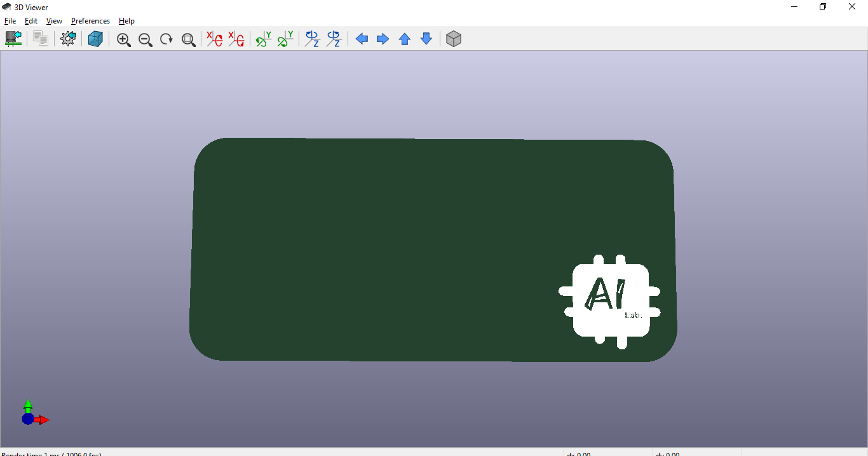The height and width of the screenshot is (456, 868).
Task: Open the Help menu
Action: tap(126, 20)
